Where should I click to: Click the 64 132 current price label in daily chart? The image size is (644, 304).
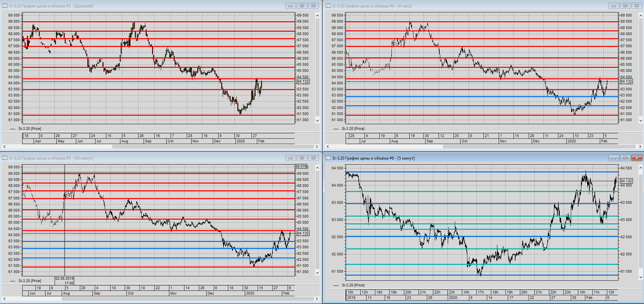[303, 81]
